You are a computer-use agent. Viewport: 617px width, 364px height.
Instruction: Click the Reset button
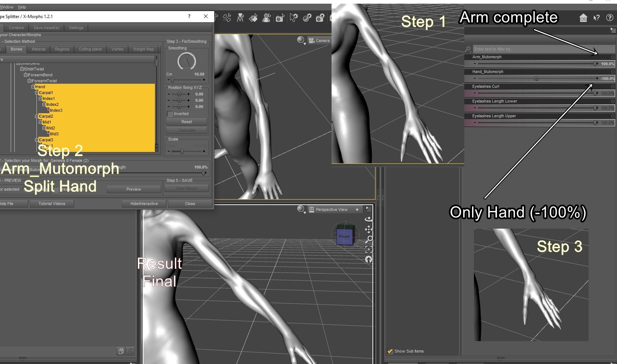tap(187, 122)
